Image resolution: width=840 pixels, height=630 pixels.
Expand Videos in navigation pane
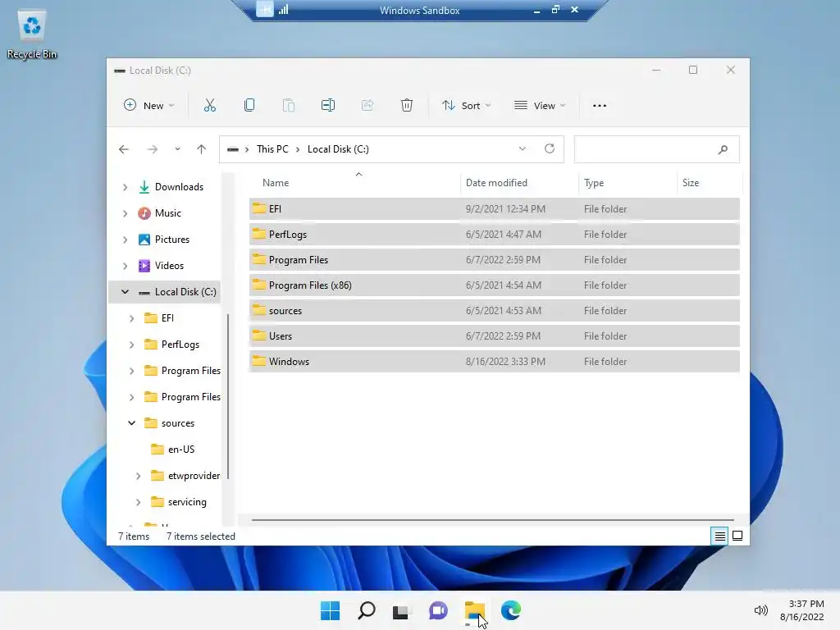(x=126, y=266)
